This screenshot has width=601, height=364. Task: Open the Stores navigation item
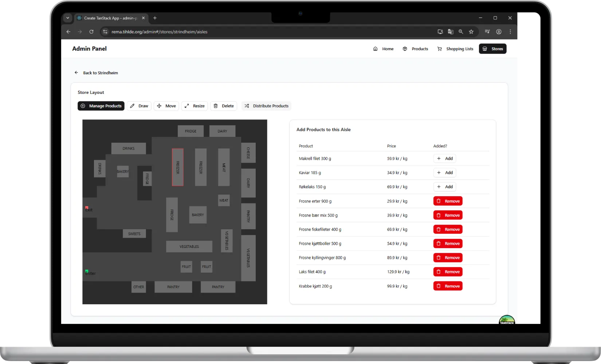(x=492, y=49)
